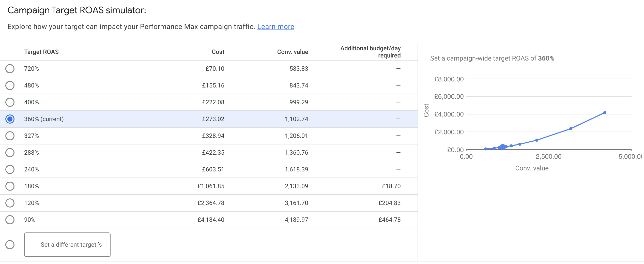Click the Target ROAS column header
This screenshot has height=264, width=644.
coord(41,52)
